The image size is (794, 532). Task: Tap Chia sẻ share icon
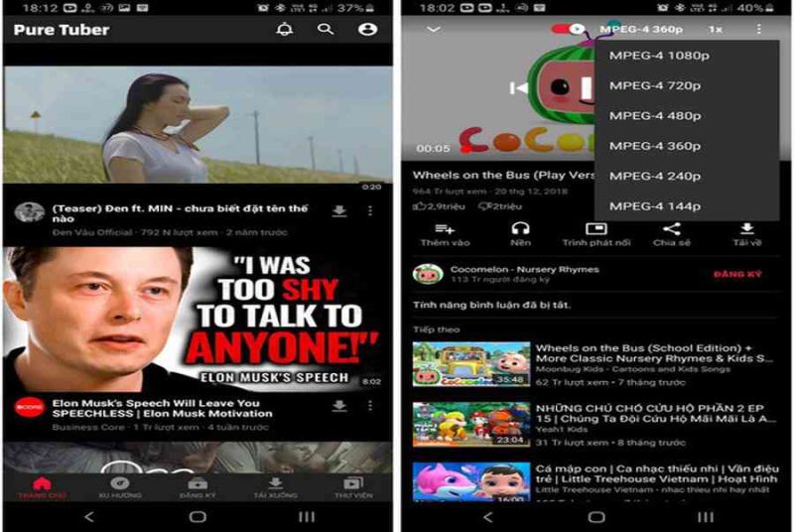pyautogui.click(x=672, y=229)
